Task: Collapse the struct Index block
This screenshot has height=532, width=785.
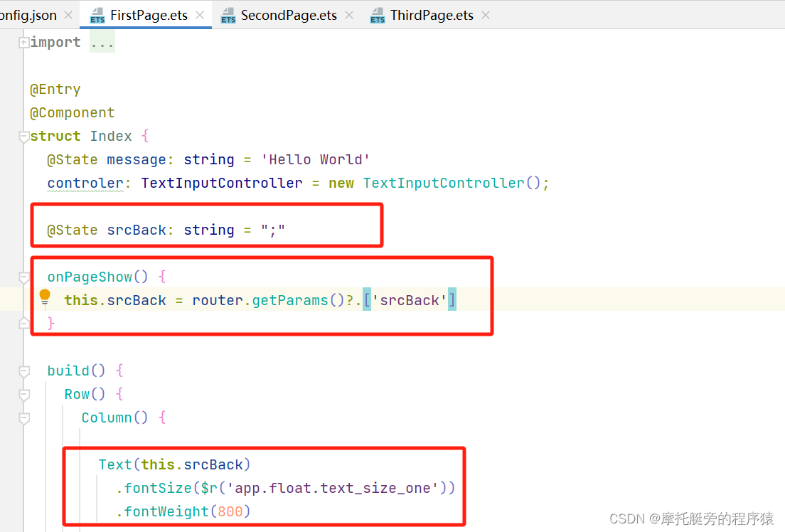Action: [23, 137]
